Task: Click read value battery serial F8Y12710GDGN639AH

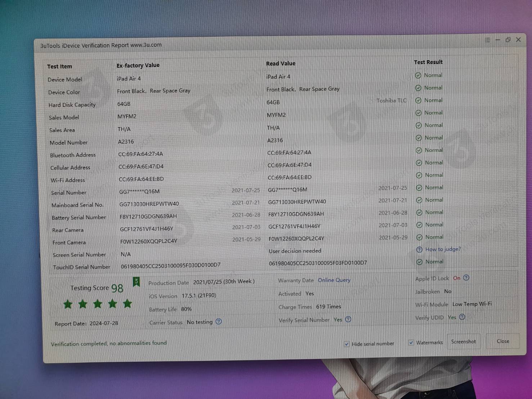Action: [x=296, y=214]
